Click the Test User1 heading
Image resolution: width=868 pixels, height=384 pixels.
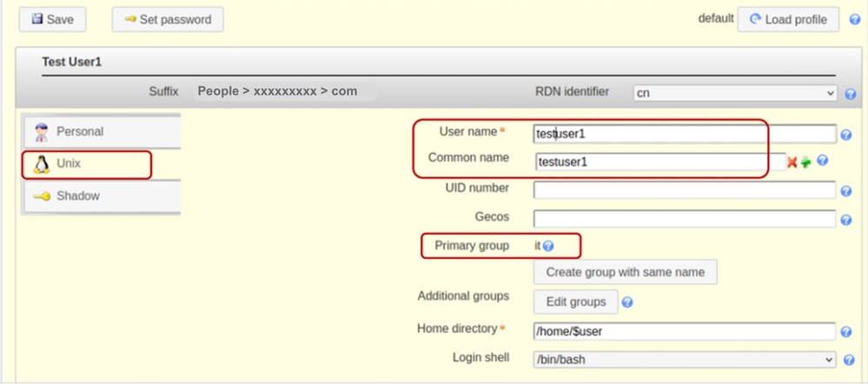click(x=72, y=62)
